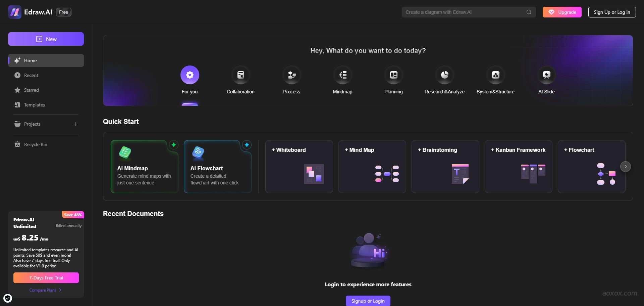The width and height of the screenshot is (644, 306).
Task: Click the Kanban Framework board illustration
Action: coord(533,174)
